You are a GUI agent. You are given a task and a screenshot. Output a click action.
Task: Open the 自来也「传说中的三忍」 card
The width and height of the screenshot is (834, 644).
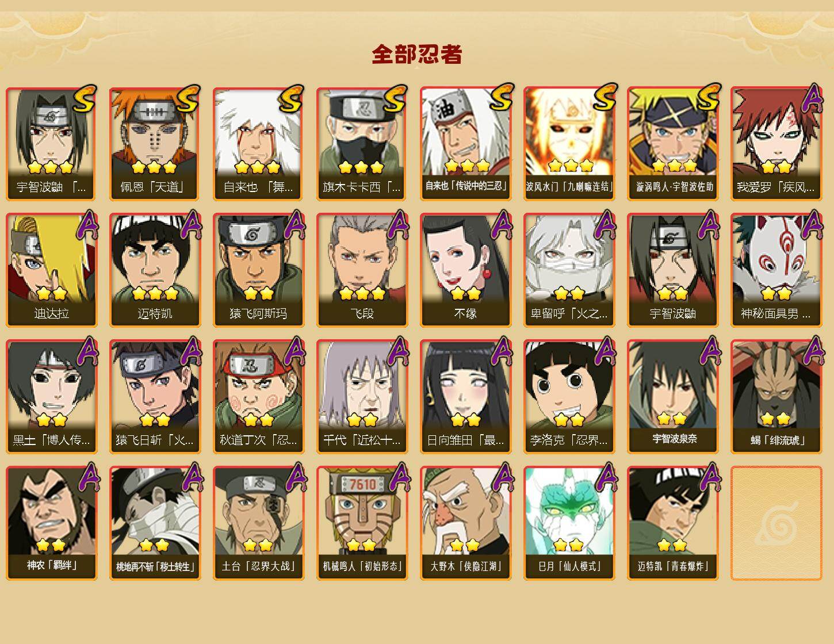click(x=465, y=144)
